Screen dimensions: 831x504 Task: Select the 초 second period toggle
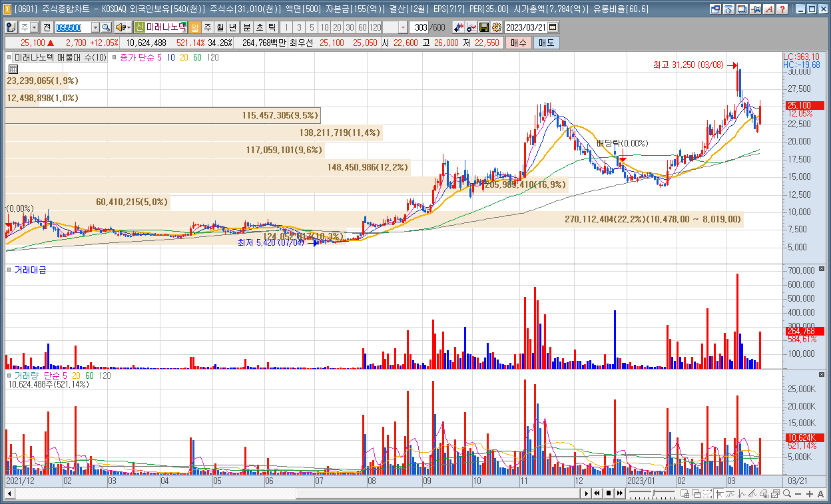259,27
